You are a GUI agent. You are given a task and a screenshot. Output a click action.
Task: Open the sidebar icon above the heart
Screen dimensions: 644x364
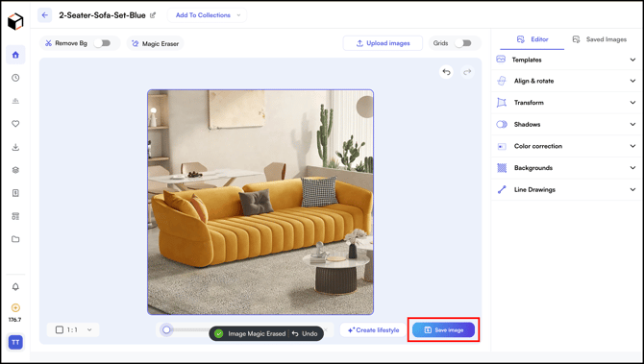(15, 101)
